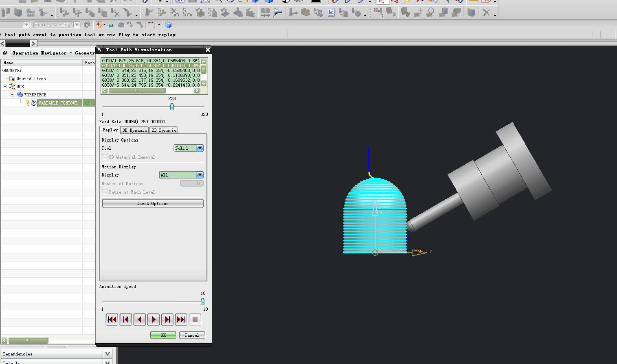Confirm the dialog with OK

point(163,335)
